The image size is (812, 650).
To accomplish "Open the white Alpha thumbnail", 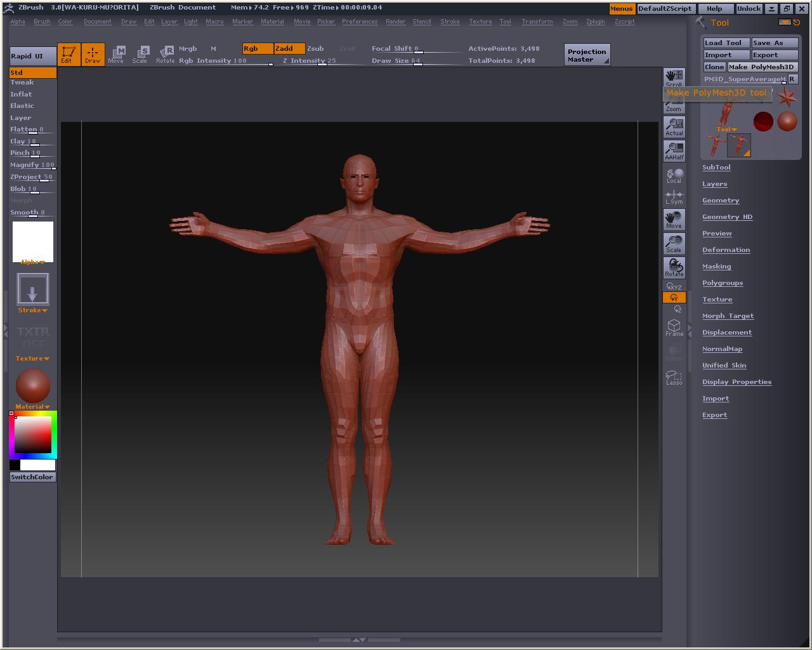I will [x=33, y=241].
